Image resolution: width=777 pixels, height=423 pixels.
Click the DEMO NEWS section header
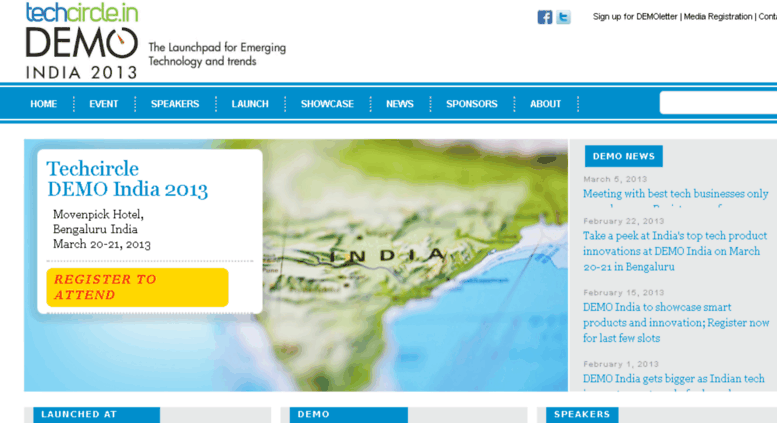tap(623, 156)
